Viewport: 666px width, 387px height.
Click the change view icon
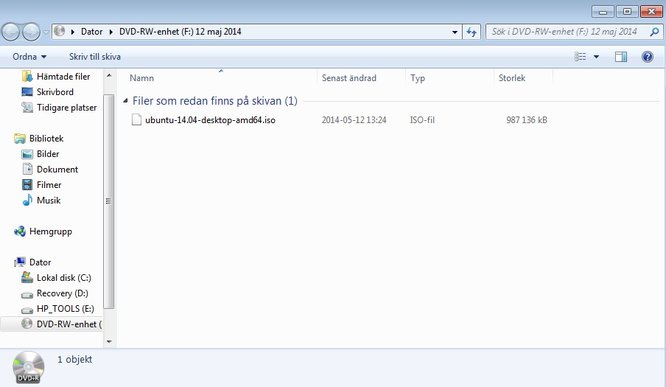(x=580, y=56)
